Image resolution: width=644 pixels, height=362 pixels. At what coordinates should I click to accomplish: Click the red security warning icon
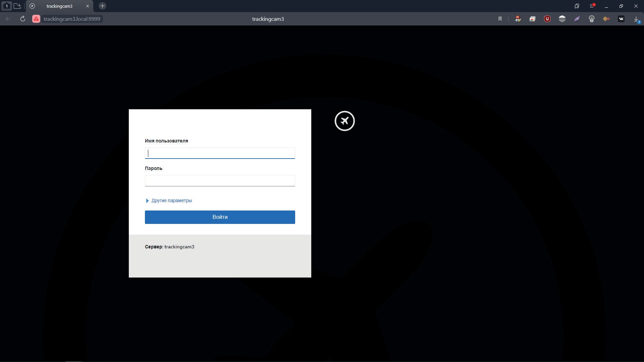click(36, 19)
